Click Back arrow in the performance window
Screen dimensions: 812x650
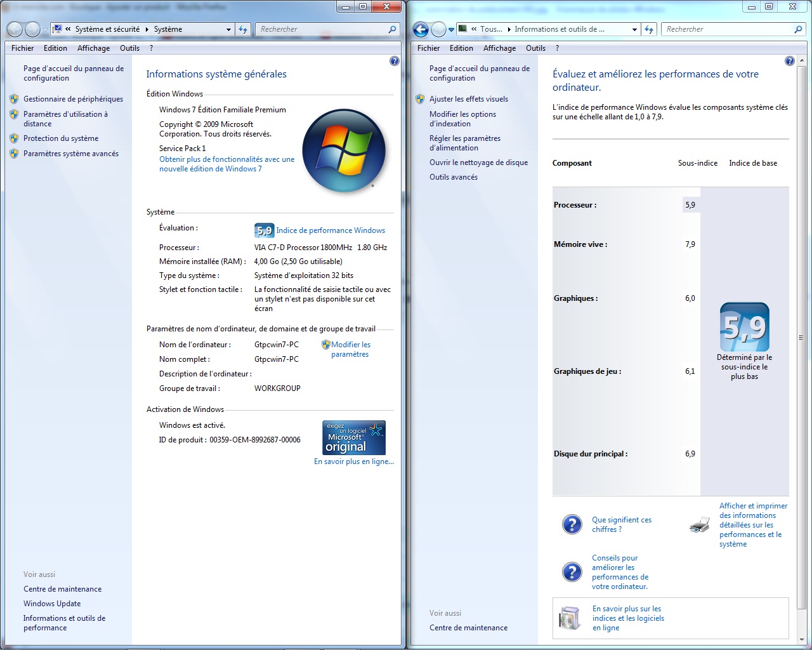(x=421, y=29)
